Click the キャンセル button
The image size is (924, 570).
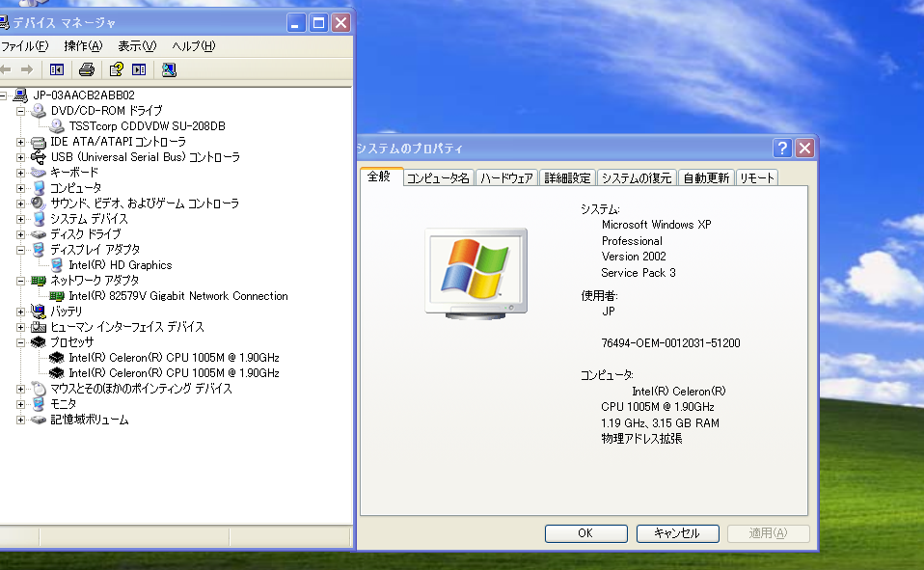pyautogui.click(x=677, y=532)
